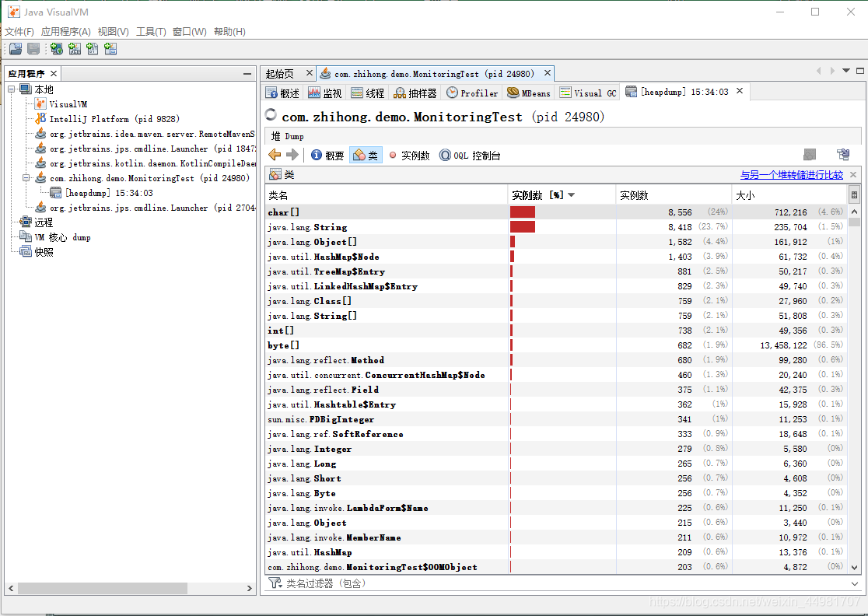The height and width of the screenshot is (616, 868).
Task: Open the 视图(V) menu
Action: tap(114, 32)
